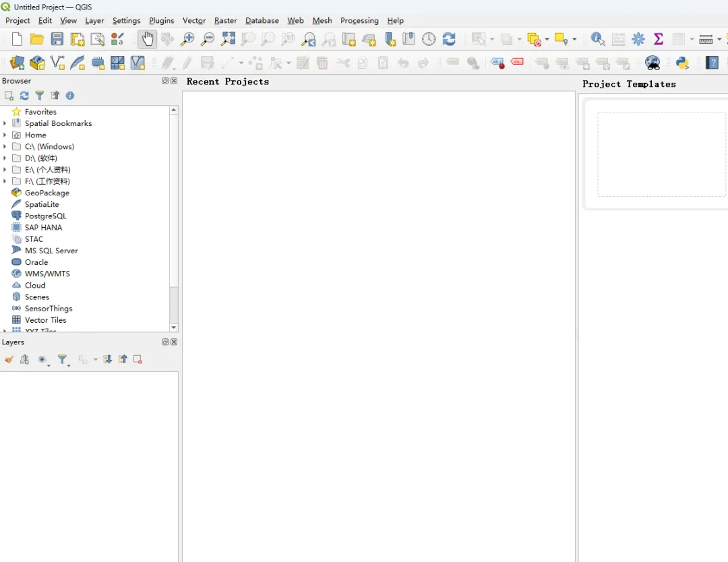Select the Identify Features tool
The height and width of the screenshot is (562, 728).
coord(597,39)
